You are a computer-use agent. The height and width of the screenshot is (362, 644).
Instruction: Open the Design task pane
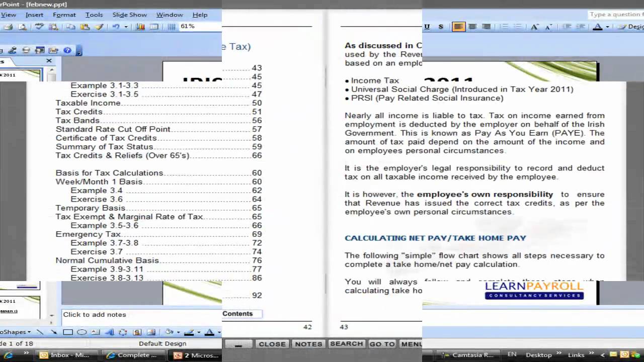630,27
